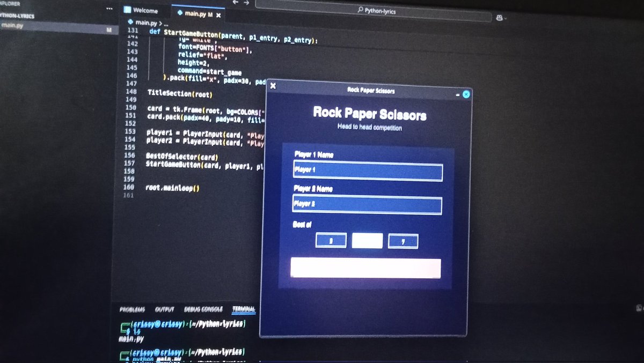Select the Best of 3 button

click(331, 241)
